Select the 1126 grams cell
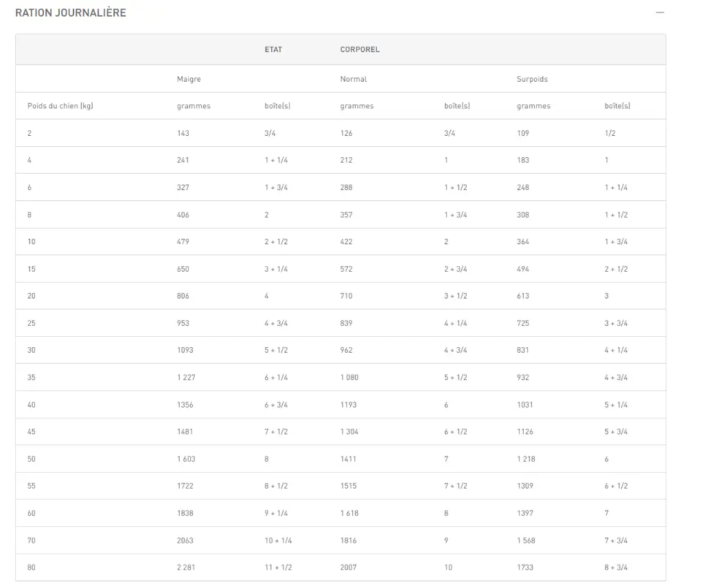The height and width of the screenshot is (588, 703). 525,432
